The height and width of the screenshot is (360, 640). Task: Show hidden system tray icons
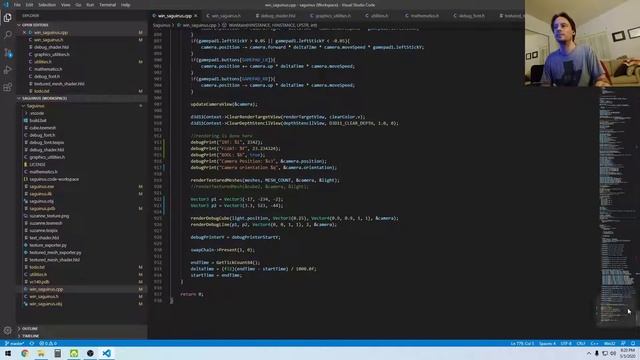[x=589, y=353]
